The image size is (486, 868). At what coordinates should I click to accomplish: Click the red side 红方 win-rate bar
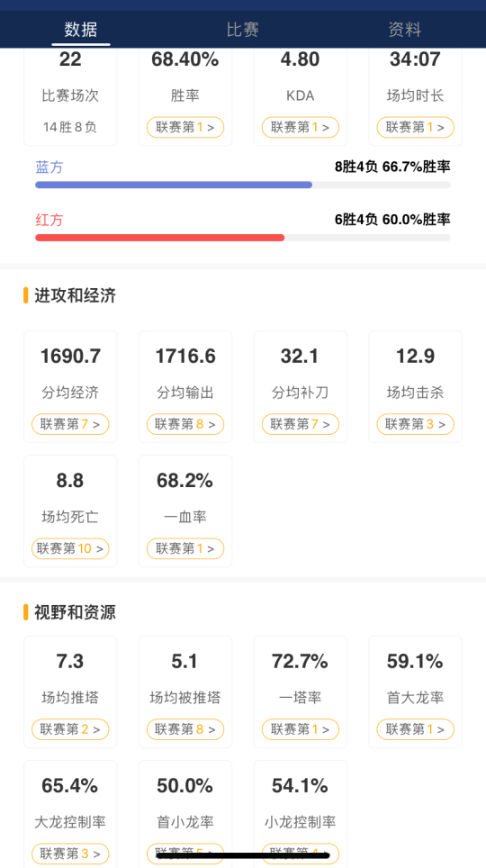[x=243, y=238]
